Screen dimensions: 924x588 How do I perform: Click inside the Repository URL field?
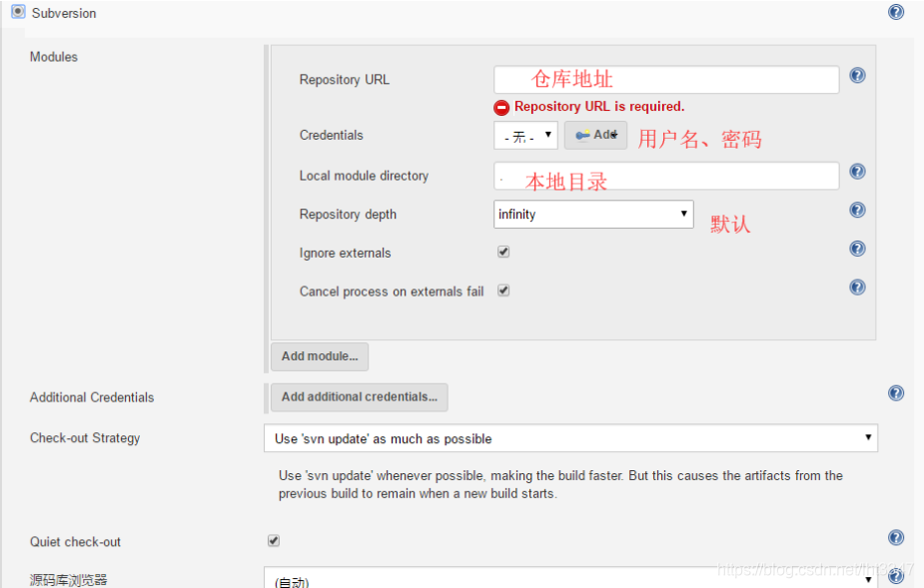click(664, 79)
